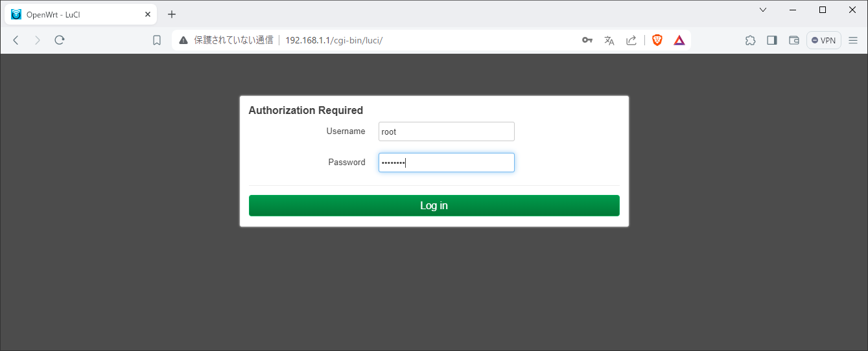The height and width of the screenshot is (351, 868).
Task: Click the 保護されていない通信 security label
Action: (x=234, y=40)
